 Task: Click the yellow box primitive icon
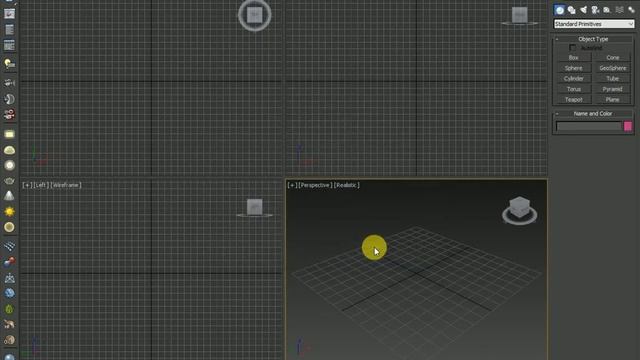(x=9, y=134)
